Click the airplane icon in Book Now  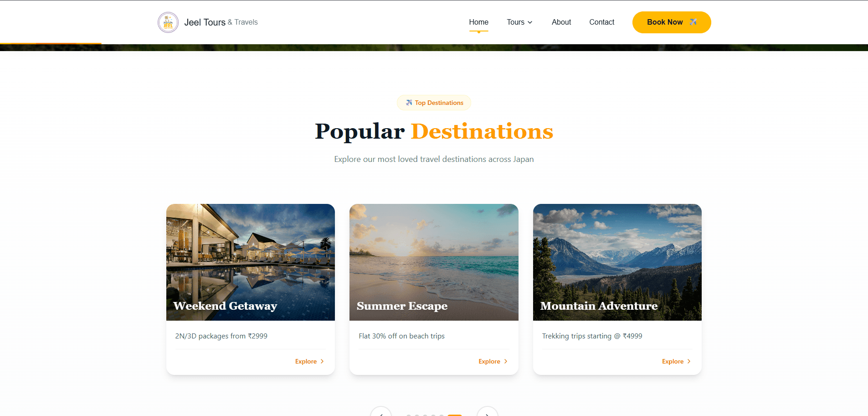pos(693,22)
